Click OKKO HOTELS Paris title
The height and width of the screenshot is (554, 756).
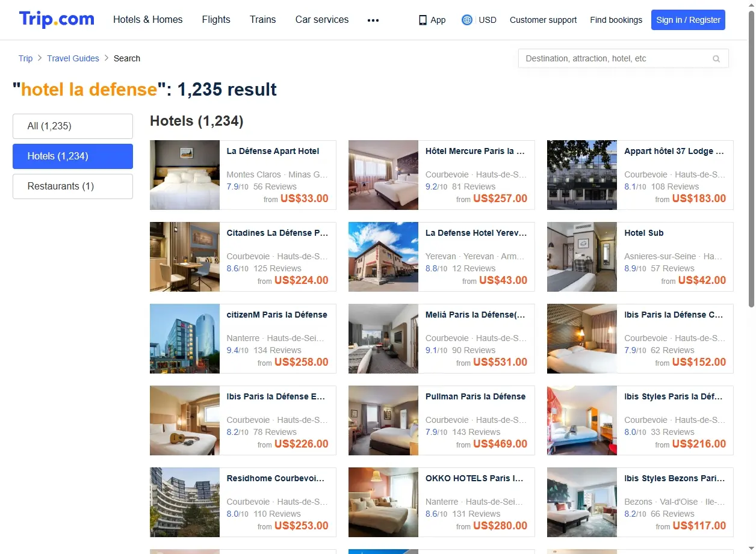(x=474, y=478)
